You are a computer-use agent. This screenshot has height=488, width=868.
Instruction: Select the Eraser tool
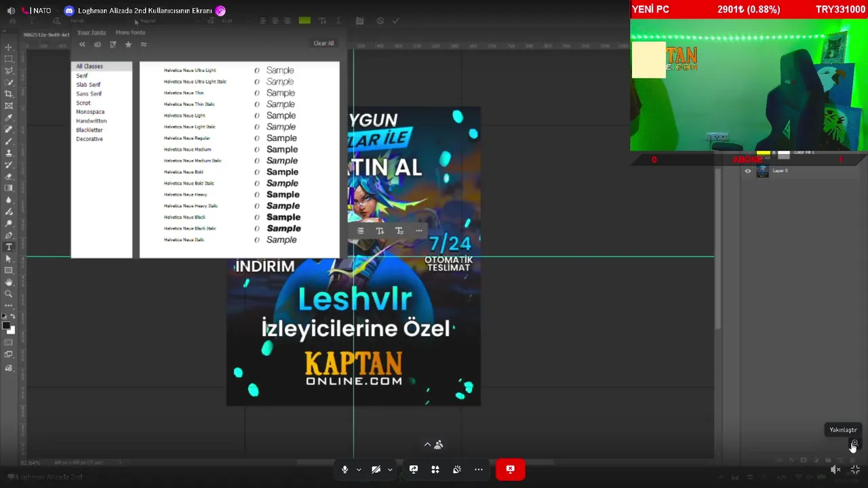point(9,176)
